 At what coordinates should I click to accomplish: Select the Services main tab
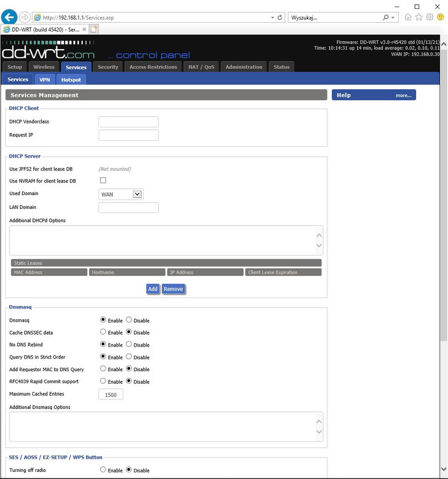click(x=76, y=67)
